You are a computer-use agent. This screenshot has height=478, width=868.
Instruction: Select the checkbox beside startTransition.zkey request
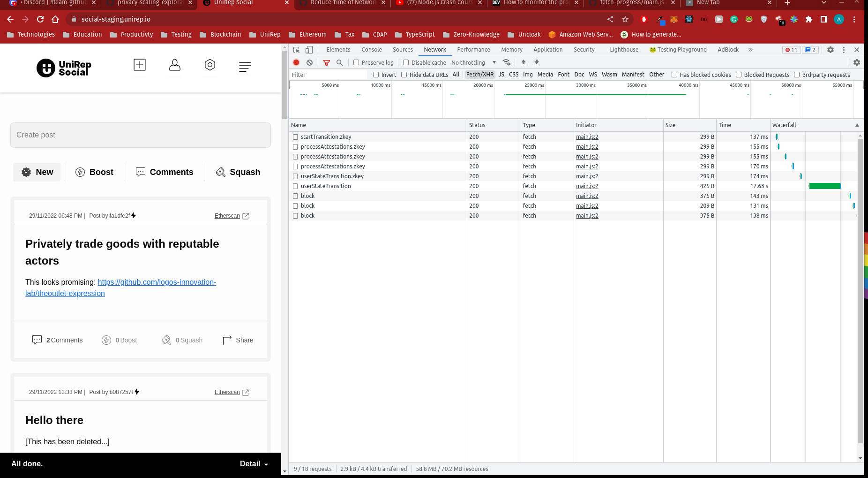point(295,137)
